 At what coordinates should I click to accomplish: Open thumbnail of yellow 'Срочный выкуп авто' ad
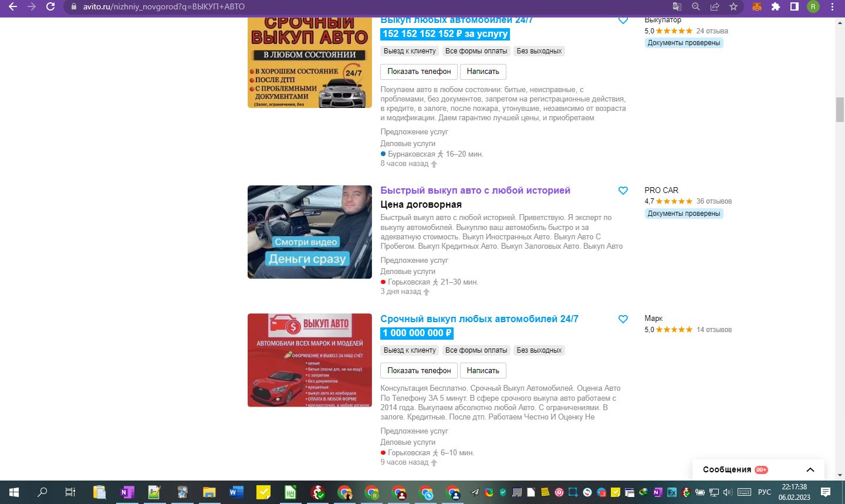pos(310,63)
